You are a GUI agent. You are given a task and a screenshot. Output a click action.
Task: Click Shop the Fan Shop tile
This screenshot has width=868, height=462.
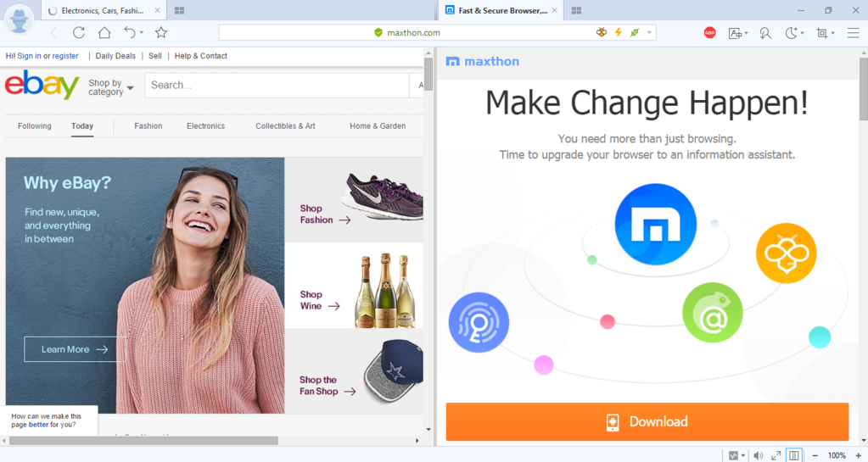(x=355, y=371)
